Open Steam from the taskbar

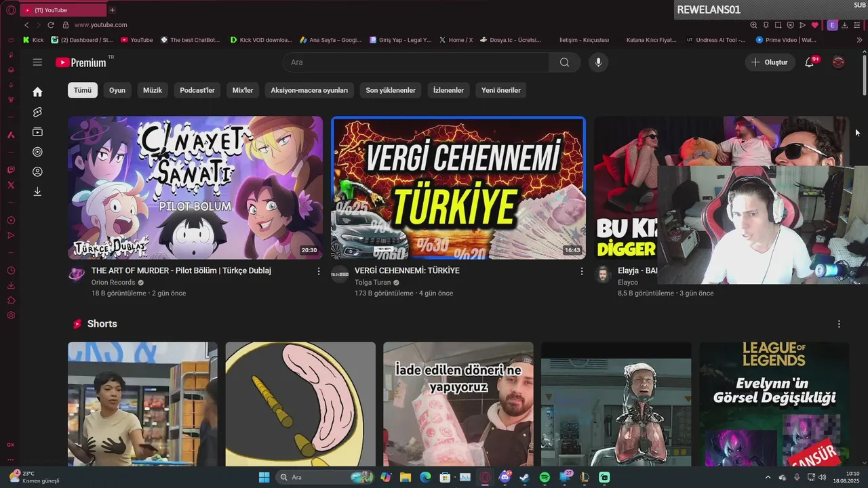[x=524, y=477]
